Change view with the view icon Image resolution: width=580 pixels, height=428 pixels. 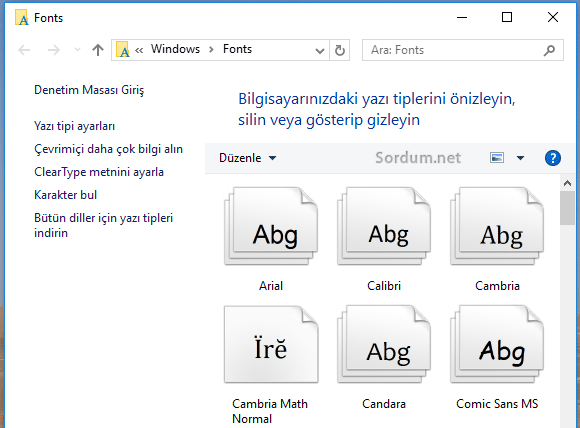click(497, 158)
